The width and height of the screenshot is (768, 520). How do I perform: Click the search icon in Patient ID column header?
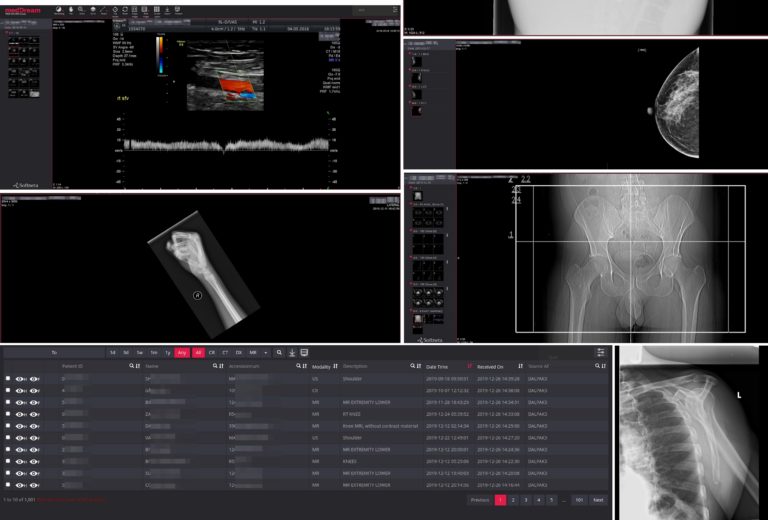point(133,367)
